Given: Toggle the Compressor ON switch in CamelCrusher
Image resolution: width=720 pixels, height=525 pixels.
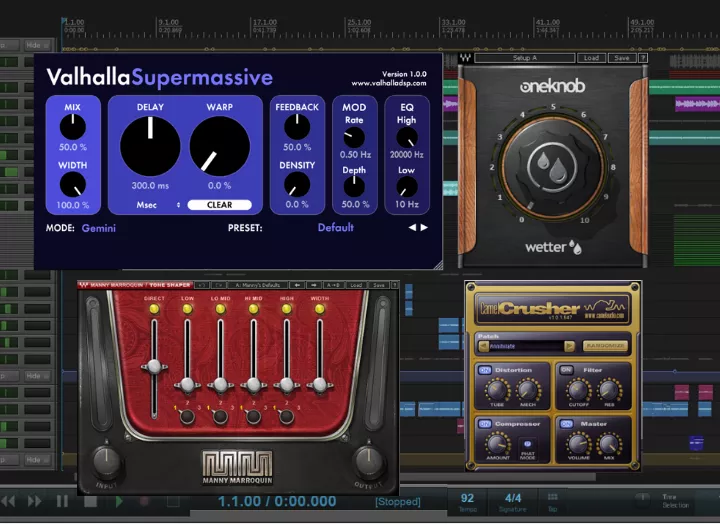Looking at the screenshot, I should point(485,424).
